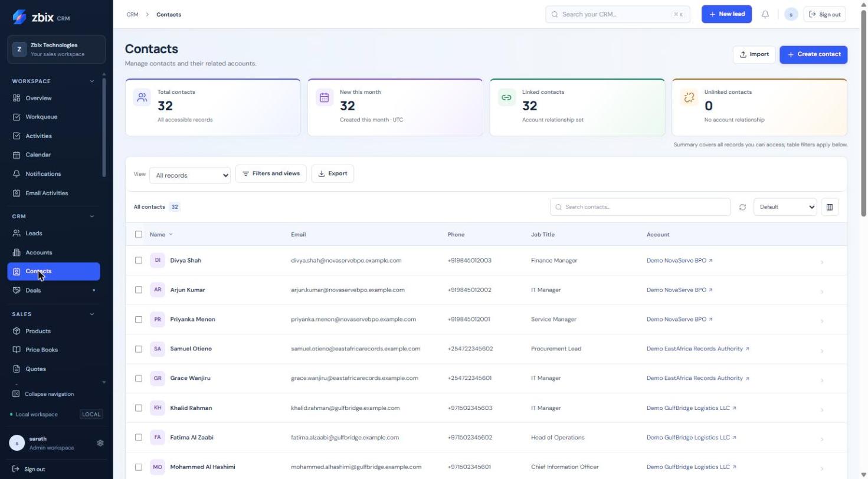Open the Default sort dropdown
Viewport: 868px width, 479px height.
[785, 207]
